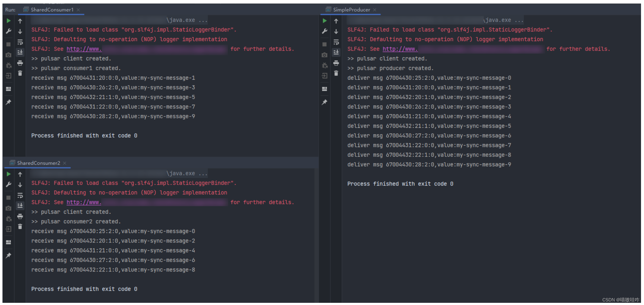Click the stop square in SimpleProducer panel

pos(324,44)
